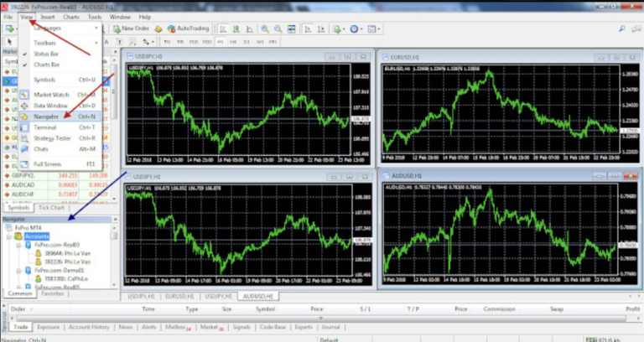Switch to the Favorites tab in Navigator
Image resolution: width=644 pixels, height=342 pixels.
pos(53,294)
